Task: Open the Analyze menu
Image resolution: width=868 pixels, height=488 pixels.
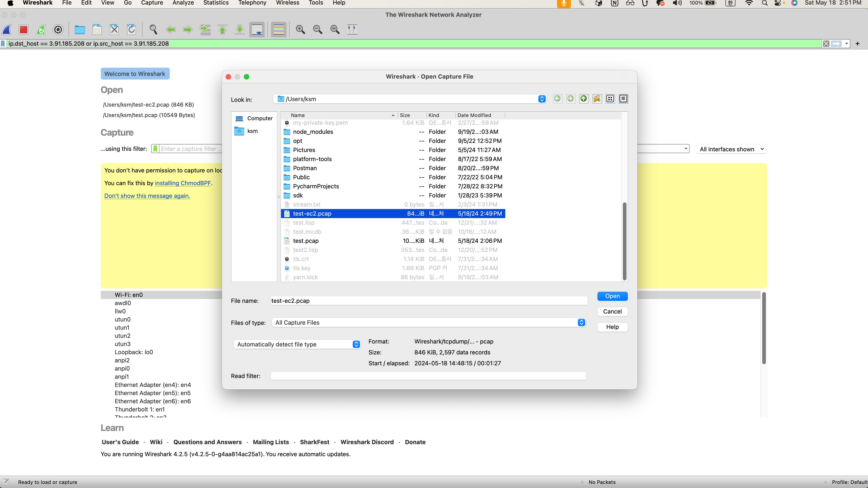Action: tap(183, 3)
